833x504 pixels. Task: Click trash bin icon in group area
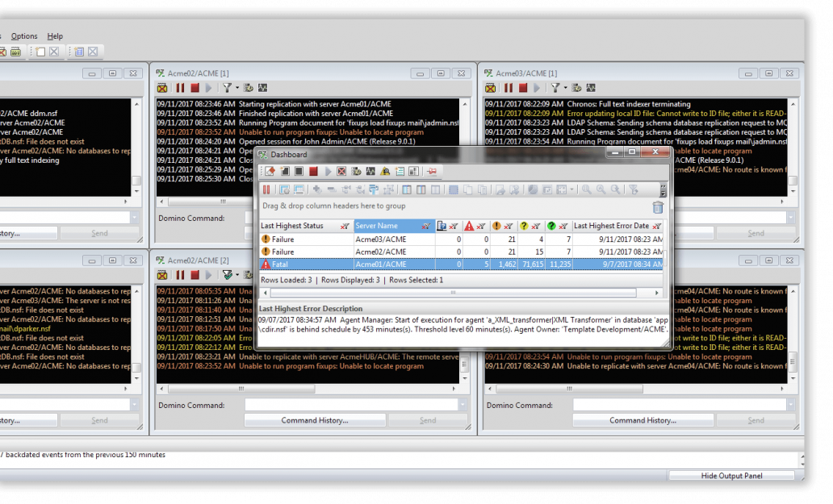click(658, 207)
